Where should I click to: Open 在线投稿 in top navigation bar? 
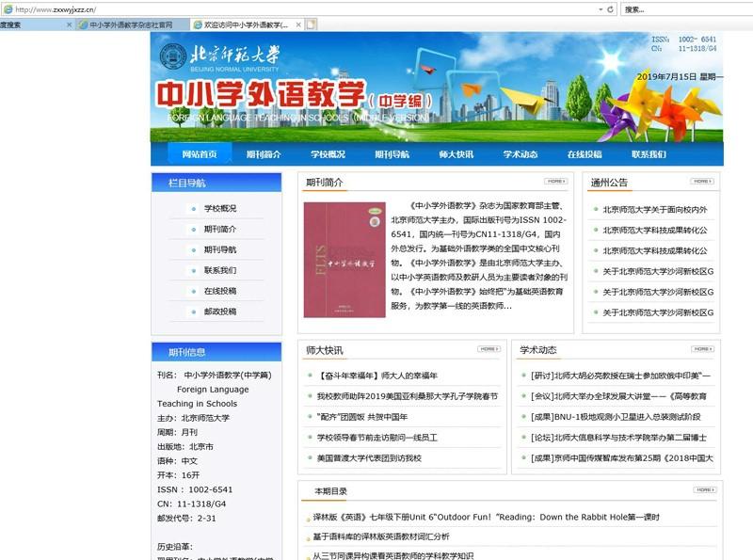(585, 154)
